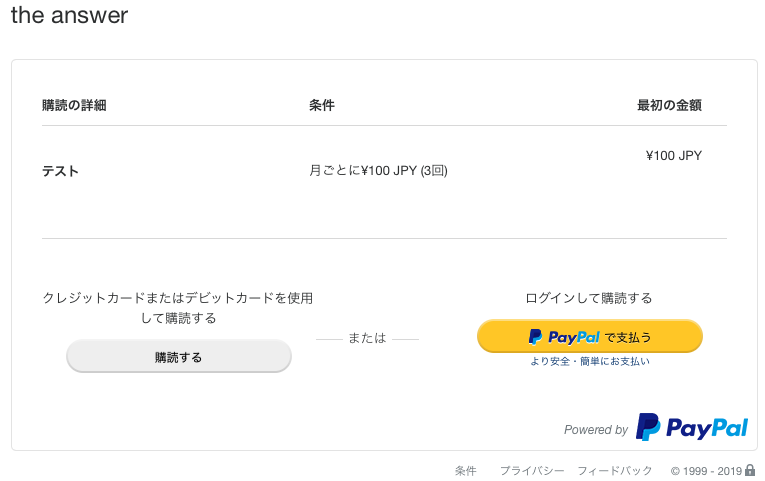Screen dimensions: 765x481
Task: Click the PayPal logo in yellow button
Action: coord(564,337)
